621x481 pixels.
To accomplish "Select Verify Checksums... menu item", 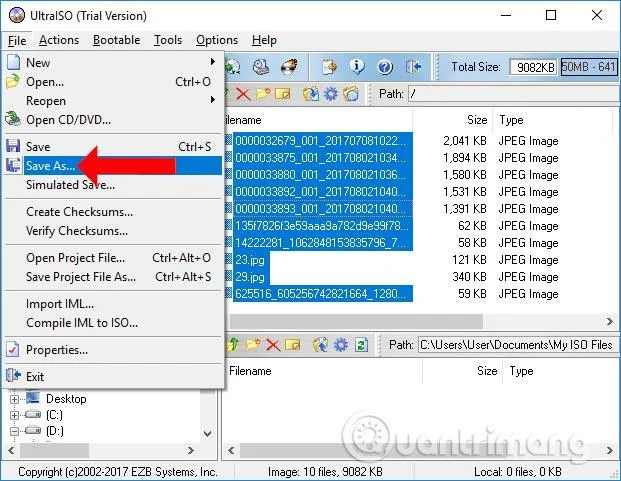I will (x=114, y=231).
